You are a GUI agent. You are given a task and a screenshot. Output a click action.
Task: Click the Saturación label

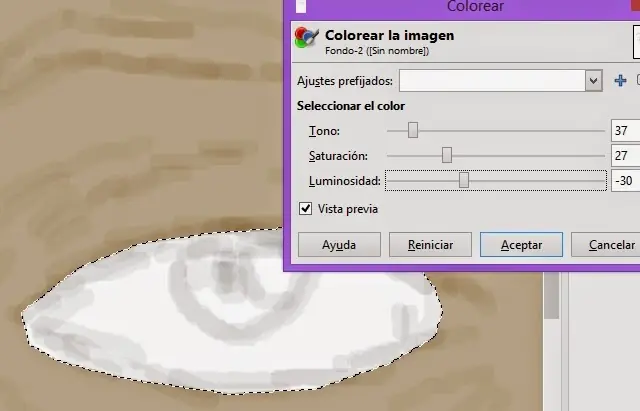tap(338, 156)
